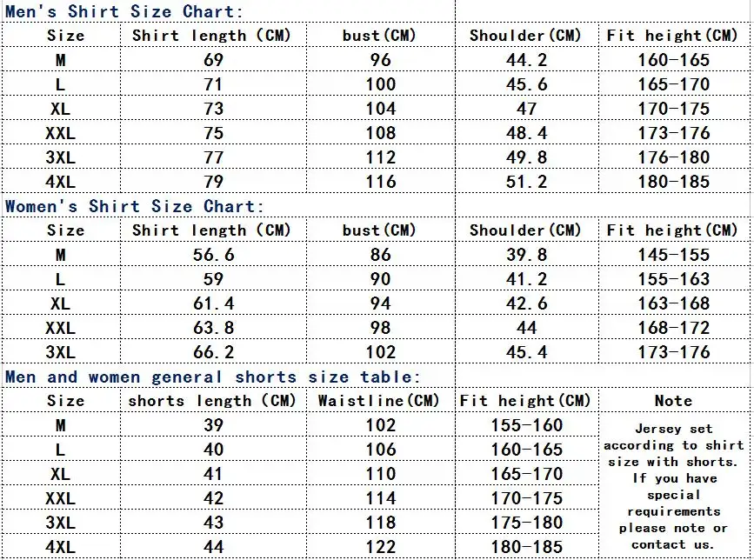Select the men's 4XL size cell
The image size is (754, 560).
coord(61,182)
